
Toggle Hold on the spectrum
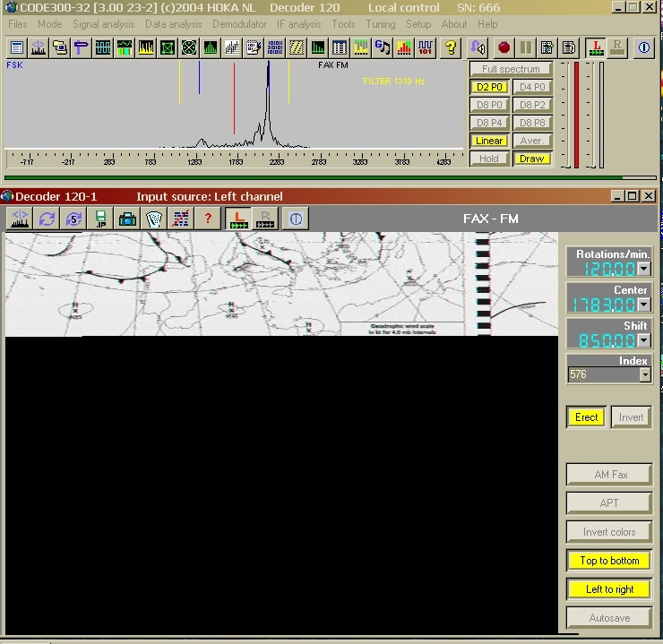[489, 159]
